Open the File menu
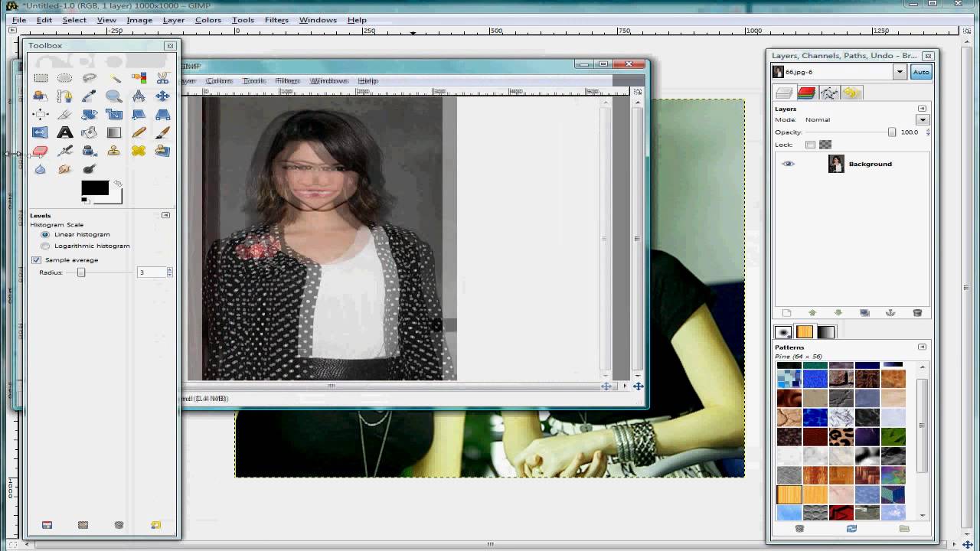Screen dimensions: 980x551 tap(19, 20)
